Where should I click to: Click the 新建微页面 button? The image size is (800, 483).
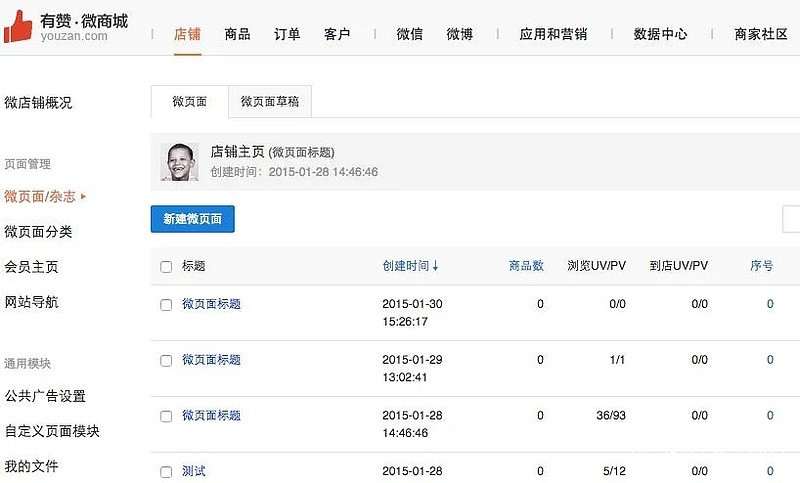point(192,219)
